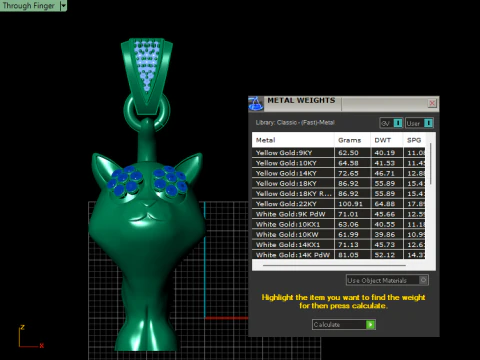Select the White Gold:14K PdW row

click(338, 255)
